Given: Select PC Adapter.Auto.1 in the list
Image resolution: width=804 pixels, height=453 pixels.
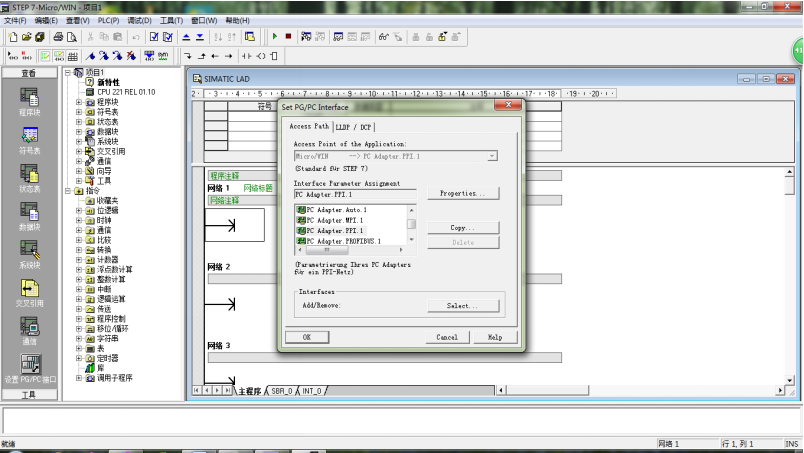Looking at the screenshot, I should [332, 210].
